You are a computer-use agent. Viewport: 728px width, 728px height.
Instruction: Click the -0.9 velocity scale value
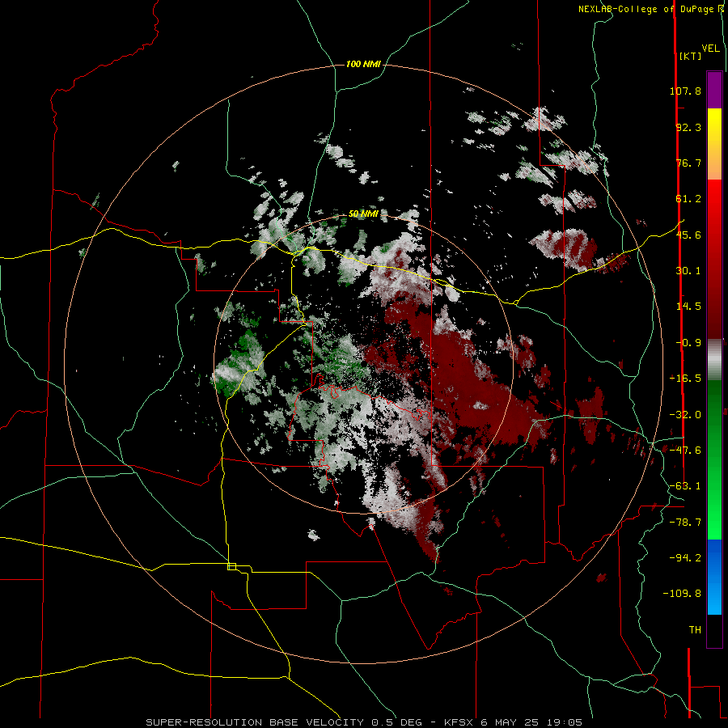point(688,343)
